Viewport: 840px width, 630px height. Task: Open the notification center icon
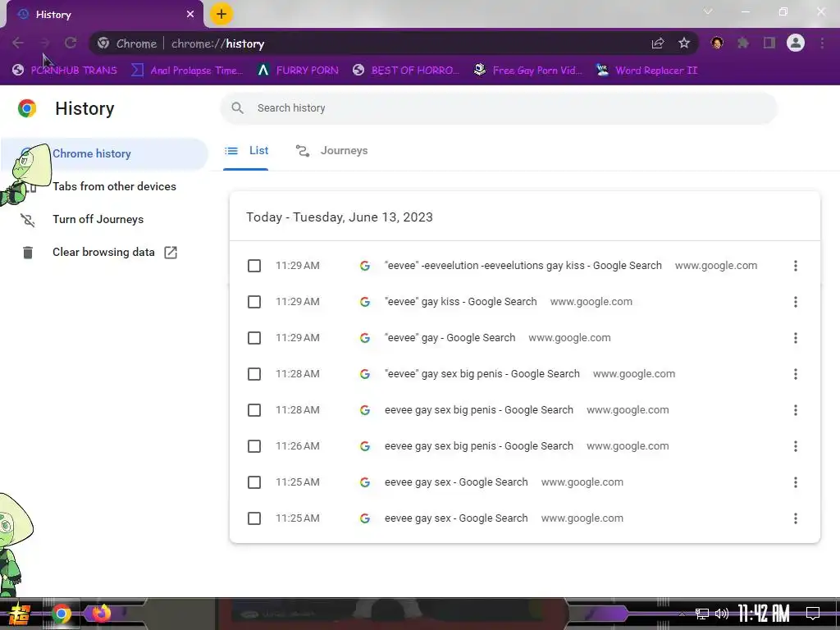(x=813, y=613)
